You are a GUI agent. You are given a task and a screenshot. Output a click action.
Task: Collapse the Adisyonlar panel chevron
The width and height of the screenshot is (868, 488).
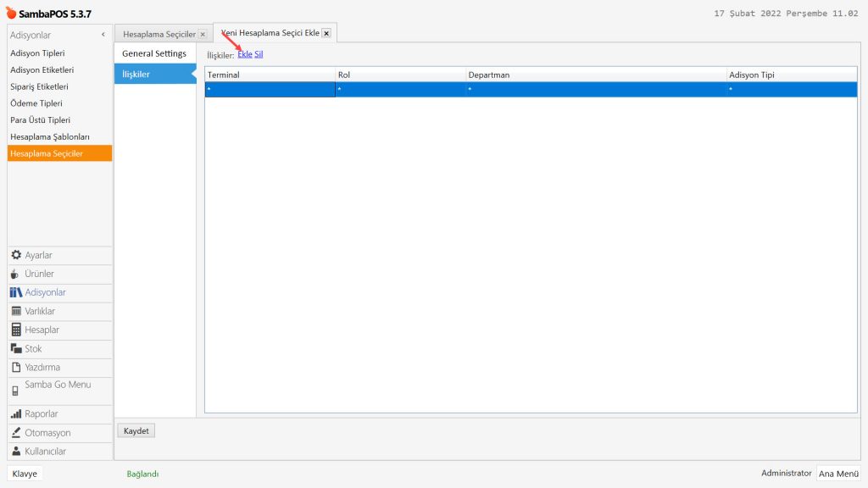pyautogui.click(x=103, y=35)
